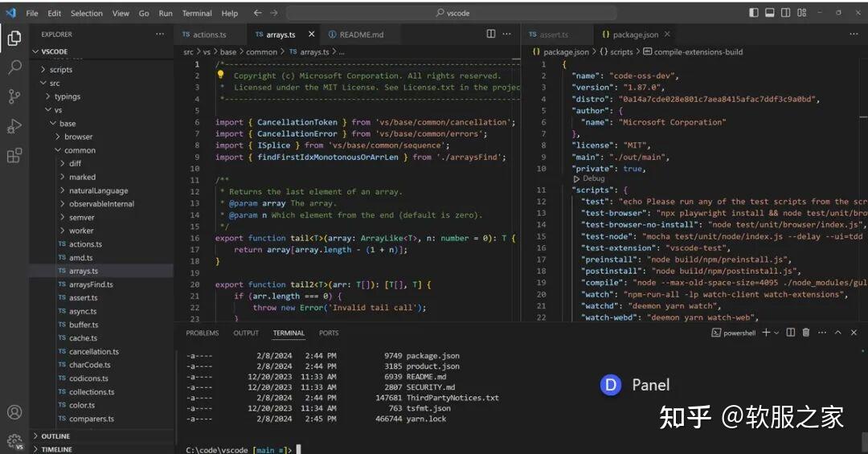Click ThirdPartyNotices.txt in terminal output

point(452,398)
